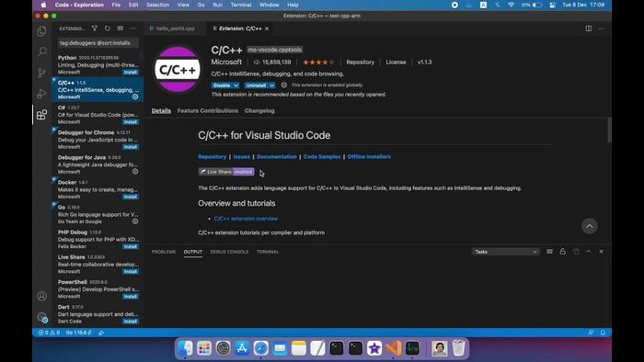The width and height of the screenshot is (644, 362).
Task: Open the Live Share status bar icon
Action: 101,333
